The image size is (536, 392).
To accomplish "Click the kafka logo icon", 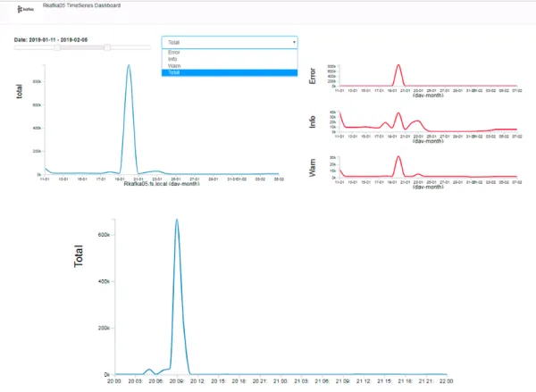I will tap(25, 9).
